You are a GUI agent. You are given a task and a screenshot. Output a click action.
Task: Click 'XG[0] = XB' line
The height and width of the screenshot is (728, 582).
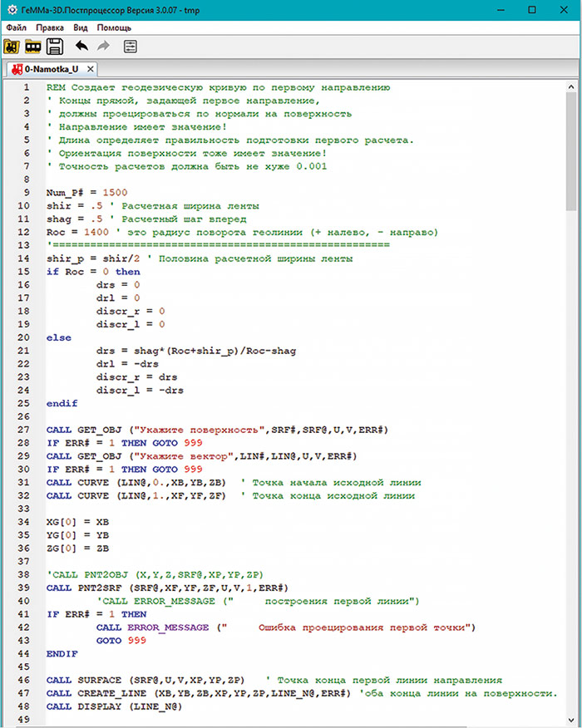pyautogui.click(x=77, y=522)
